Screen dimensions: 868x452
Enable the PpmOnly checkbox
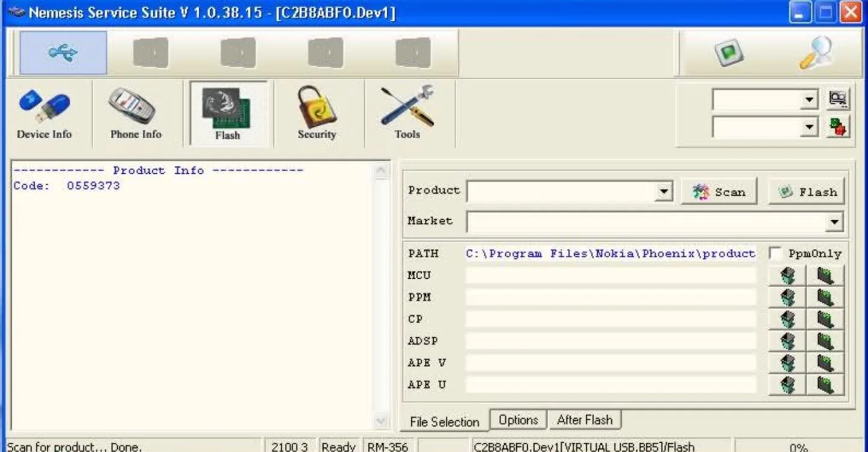pyautogui.click(x=776, y=254)
